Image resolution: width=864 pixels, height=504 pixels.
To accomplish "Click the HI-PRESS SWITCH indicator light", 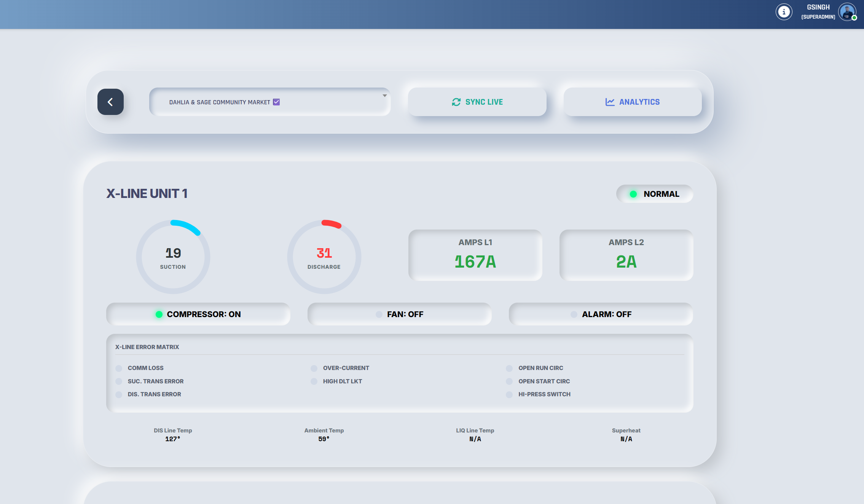I will (x=509, y=394).
